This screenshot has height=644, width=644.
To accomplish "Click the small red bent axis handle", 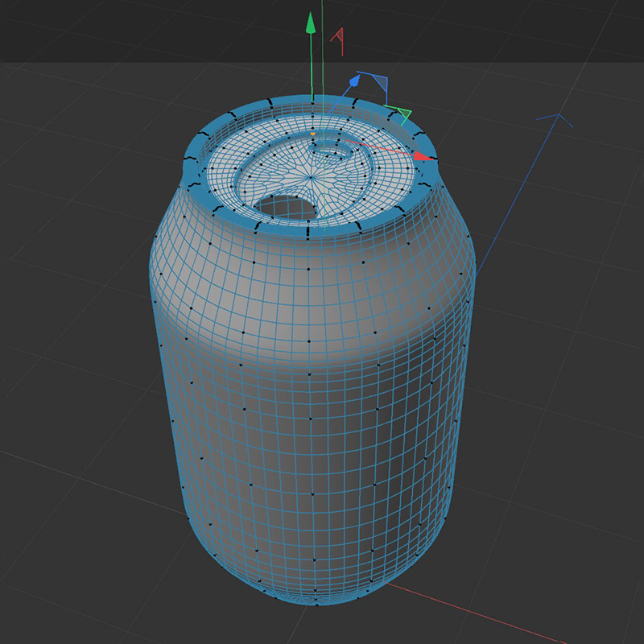I will point(338,38).
